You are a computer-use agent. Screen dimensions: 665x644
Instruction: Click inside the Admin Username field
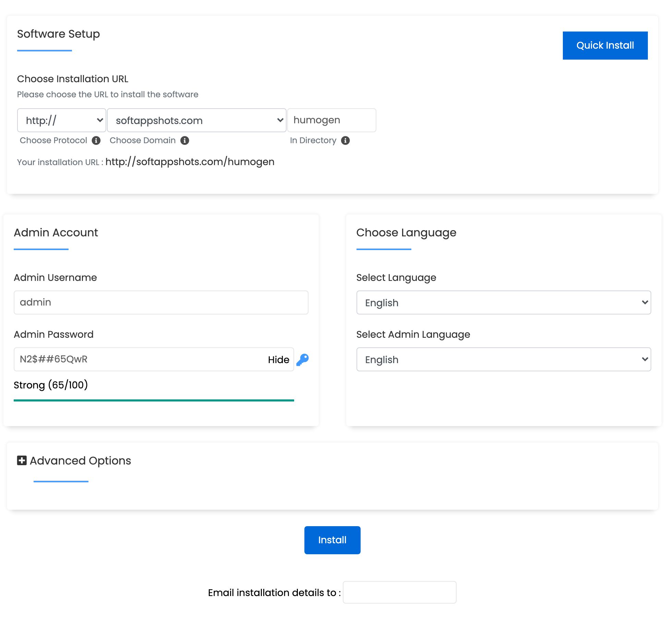click(160, 302)
